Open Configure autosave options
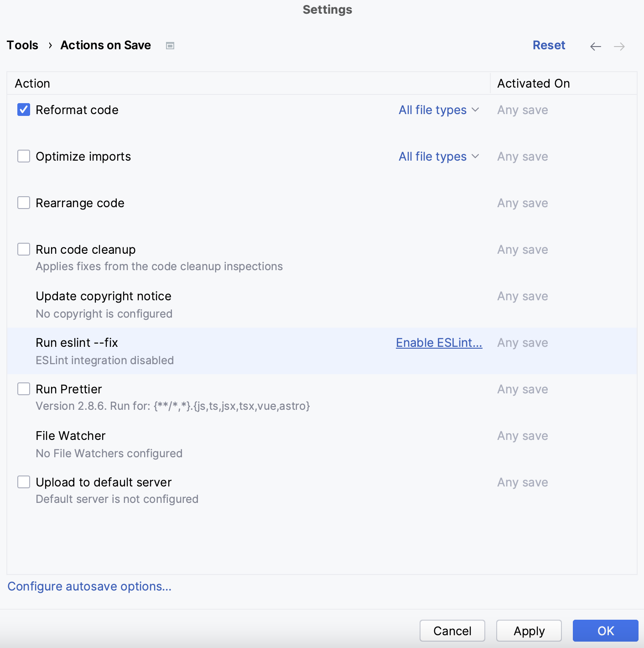Screen dimensions: 644x648 [90, 586]
